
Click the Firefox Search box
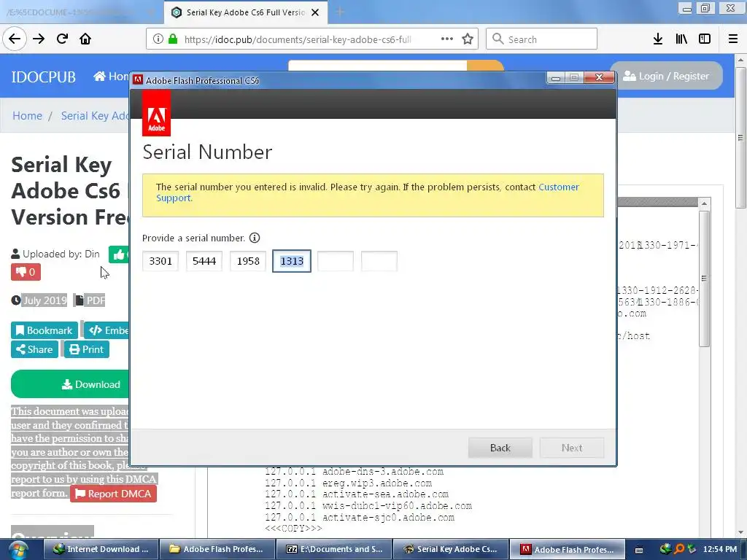pos(542,39)
